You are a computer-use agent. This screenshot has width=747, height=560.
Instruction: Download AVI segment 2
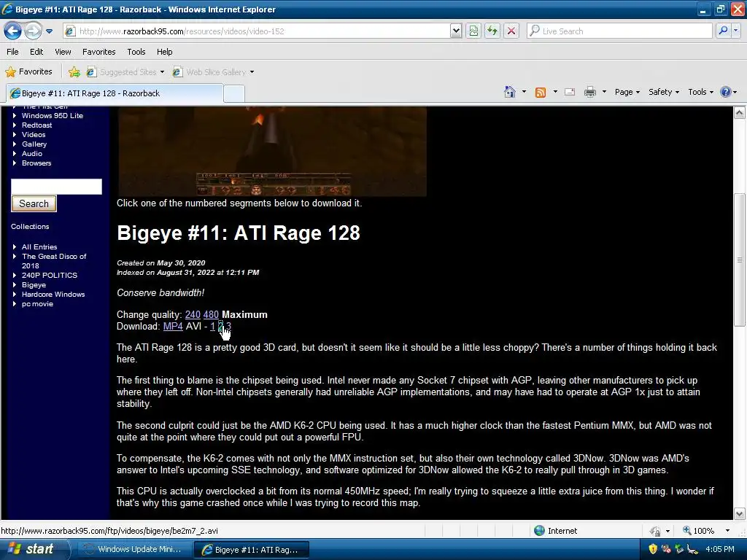click(220, 326)
